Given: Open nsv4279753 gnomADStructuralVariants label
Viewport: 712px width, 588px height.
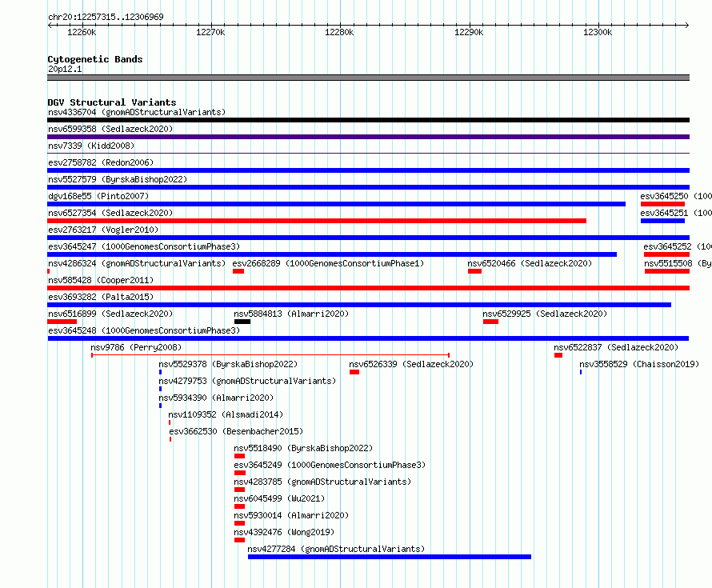Looking at the screenshot, I should [247, 381].
